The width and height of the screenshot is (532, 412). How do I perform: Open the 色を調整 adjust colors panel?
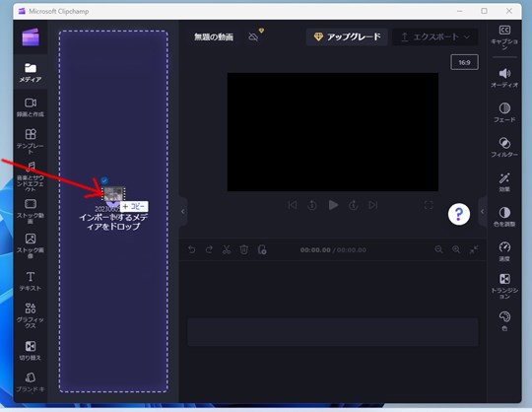pyautogui.click(x=504, y=217)
